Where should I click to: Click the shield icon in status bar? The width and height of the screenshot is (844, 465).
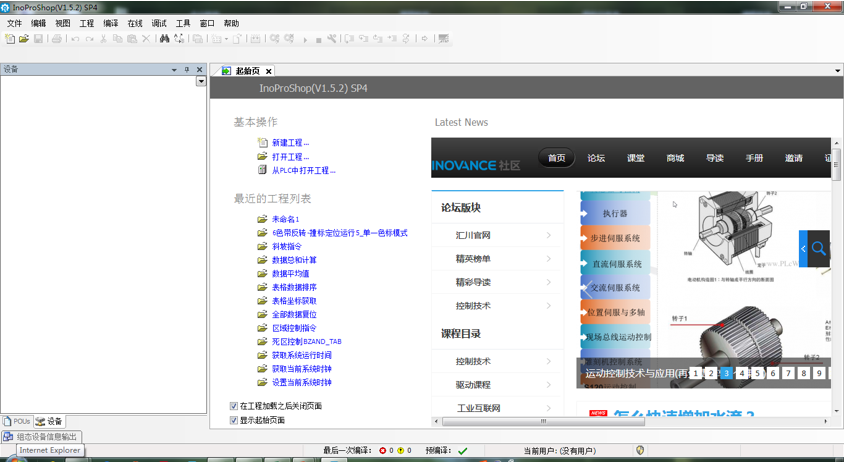point(640,450)
